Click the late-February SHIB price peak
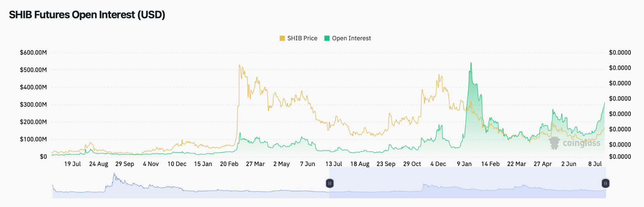The image size is (644, 207). click(240, 66)
